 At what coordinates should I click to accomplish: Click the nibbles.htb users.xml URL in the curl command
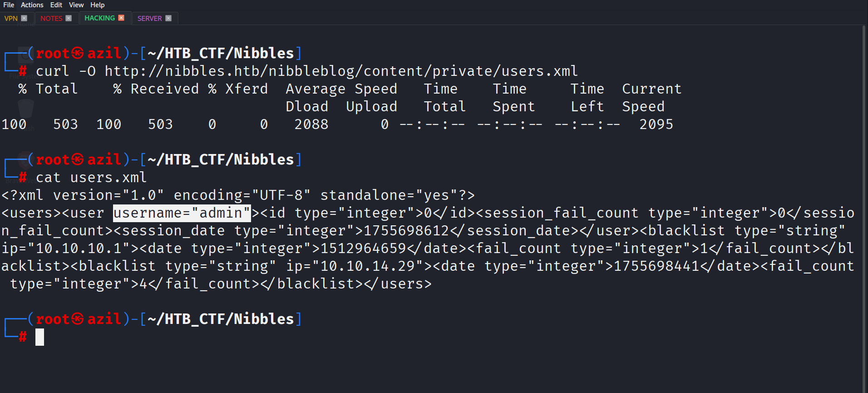341,71
